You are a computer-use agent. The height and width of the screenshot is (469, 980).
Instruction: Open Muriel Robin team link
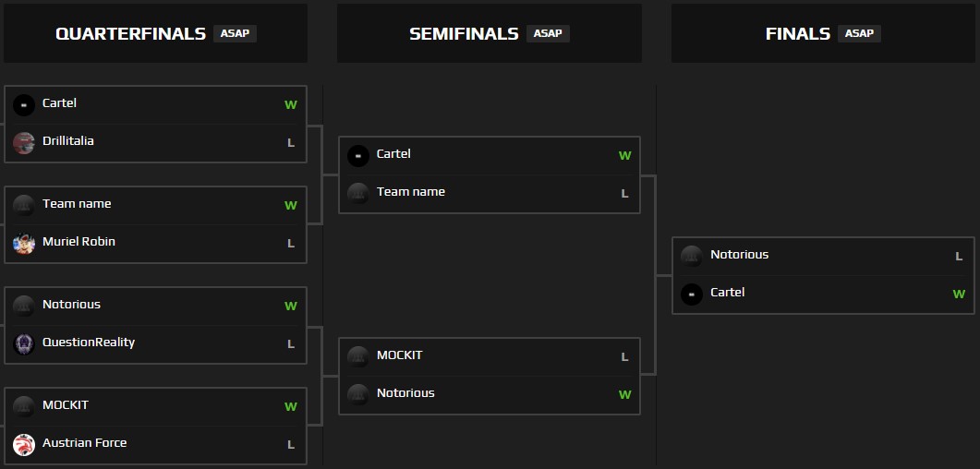pos(79,242)
